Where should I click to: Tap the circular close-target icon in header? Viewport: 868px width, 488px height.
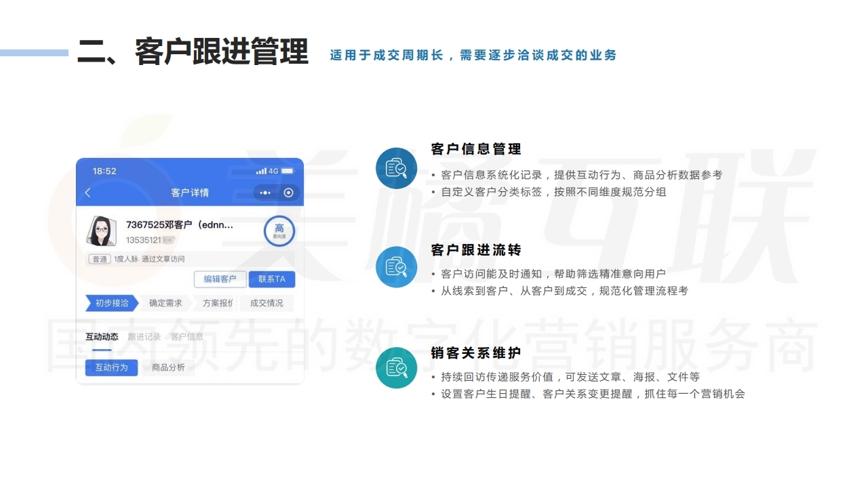pyautogui.click(x=289, y=193)
